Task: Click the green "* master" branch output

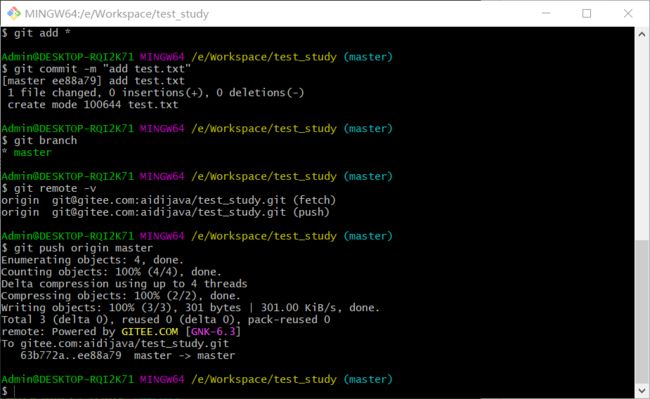Action: pos(27,152)
